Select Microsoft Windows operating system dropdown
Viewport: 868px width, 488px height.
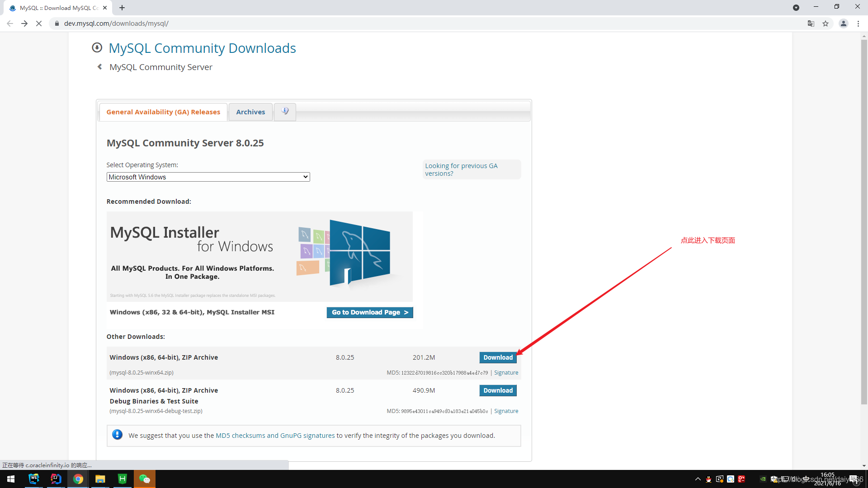pos(207,176)
